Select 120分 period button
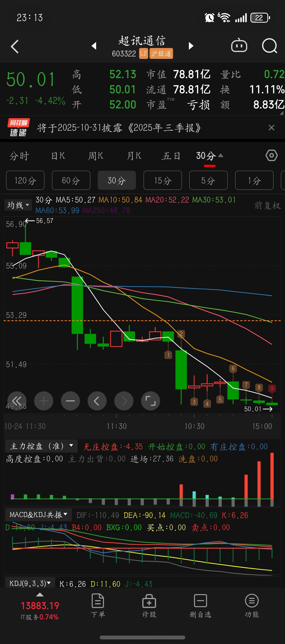The width and height of the screenshot is (285, 644). pyautogui.click(x=25, y=180)
